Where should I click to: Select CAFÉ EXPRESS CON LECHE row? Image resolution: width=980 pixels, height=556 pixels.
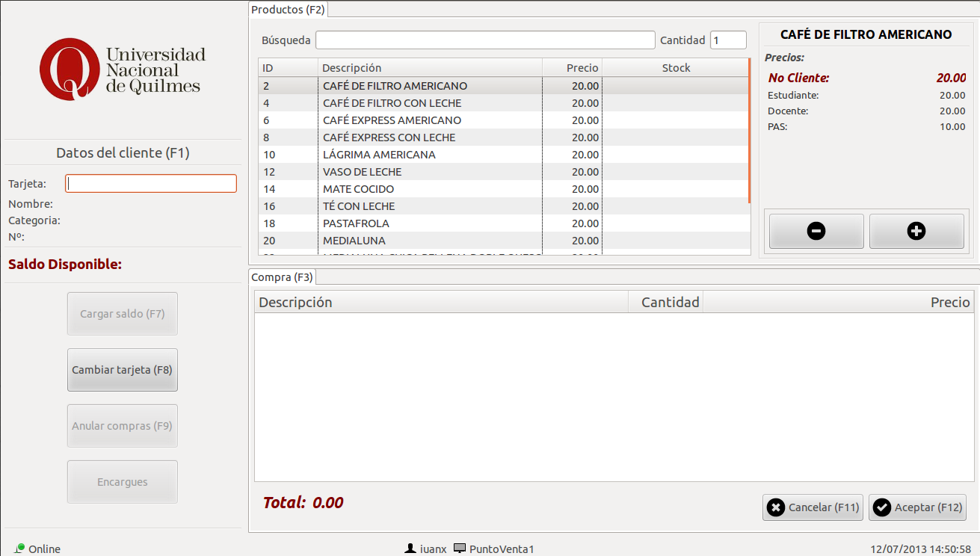(x=430, y=138)
